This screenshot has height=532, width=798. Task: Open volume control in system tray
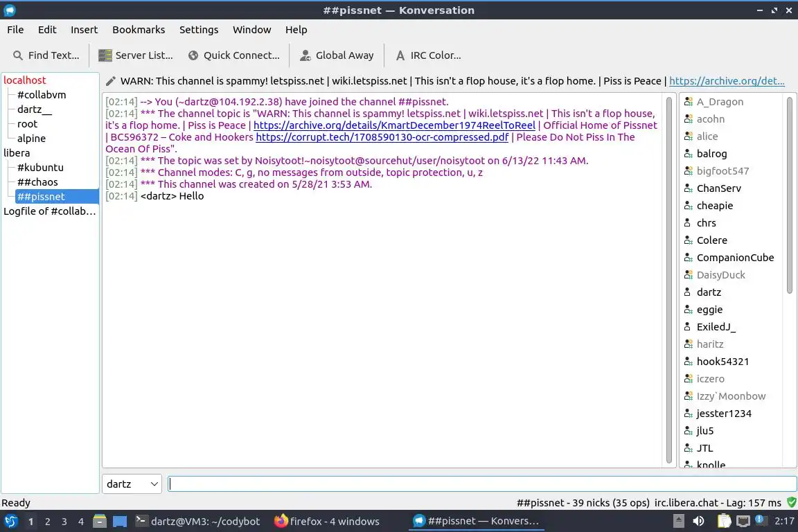pyautogui.click(x=699, y=521)
